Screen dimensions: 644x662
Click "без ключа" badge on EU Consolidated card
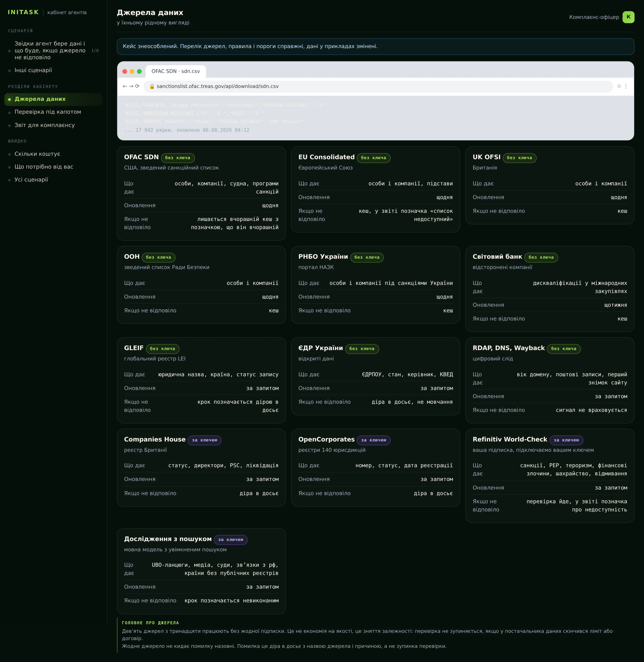point(373,158)
